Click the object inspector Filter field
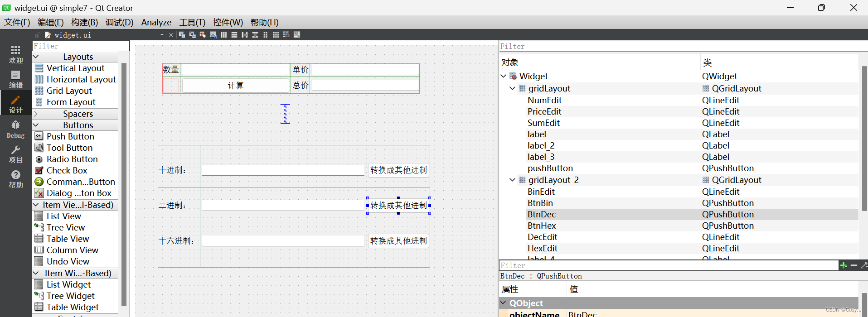868x317 pixels. click(x=683, y=46)
